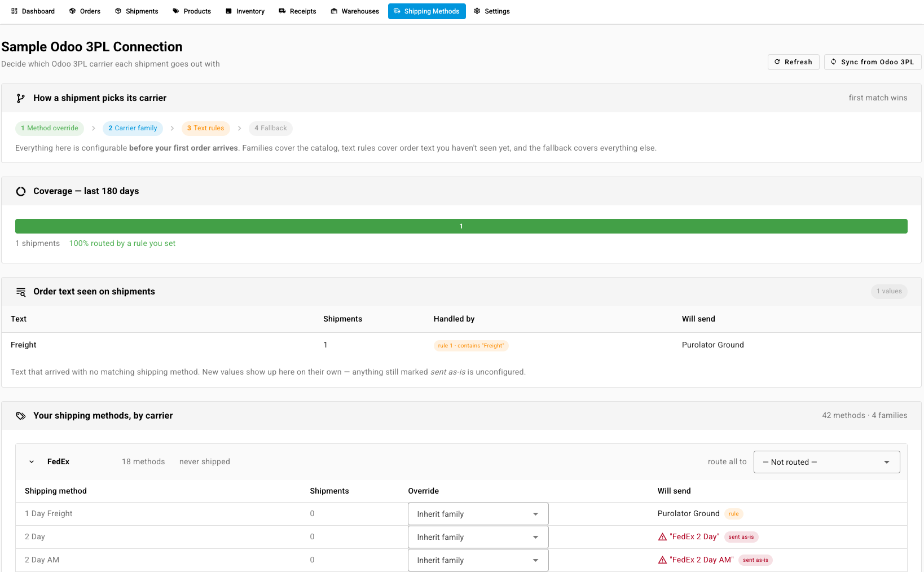Viewport: 924px width, 572px height.
Task: Click the "1 values" badge
Action: point(889,292)
